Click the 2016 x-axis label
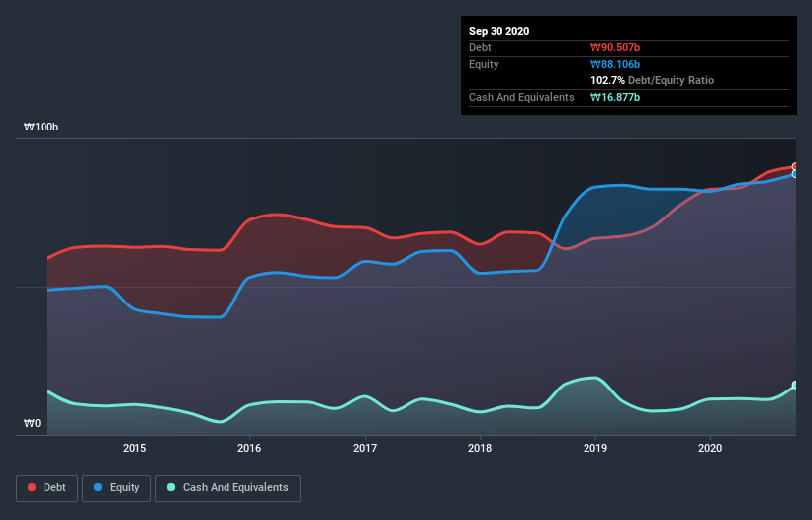Screen dimensions: 812x520 point(249,448)
